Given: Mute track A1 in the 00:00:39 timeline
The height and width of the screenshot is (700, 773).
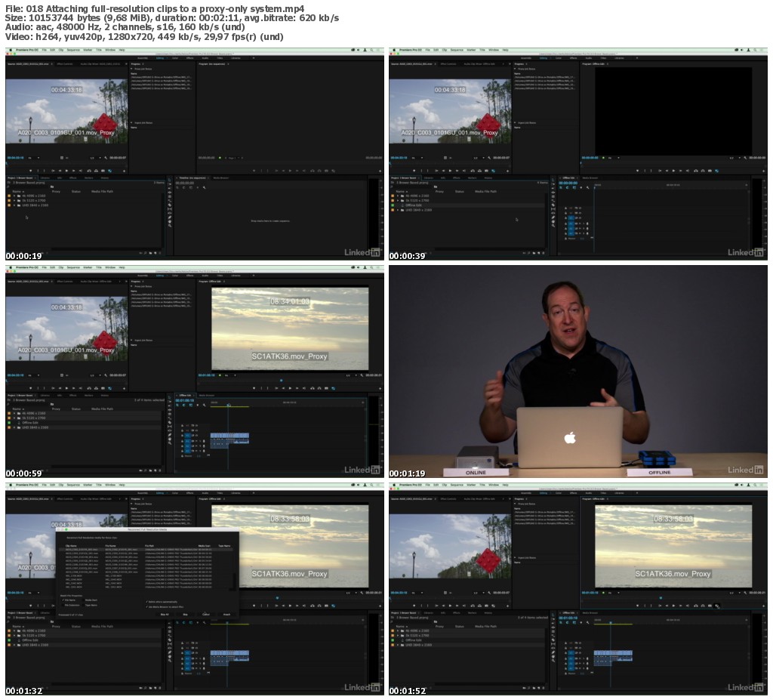Looking at the screenshot, I should pos(579,224).
